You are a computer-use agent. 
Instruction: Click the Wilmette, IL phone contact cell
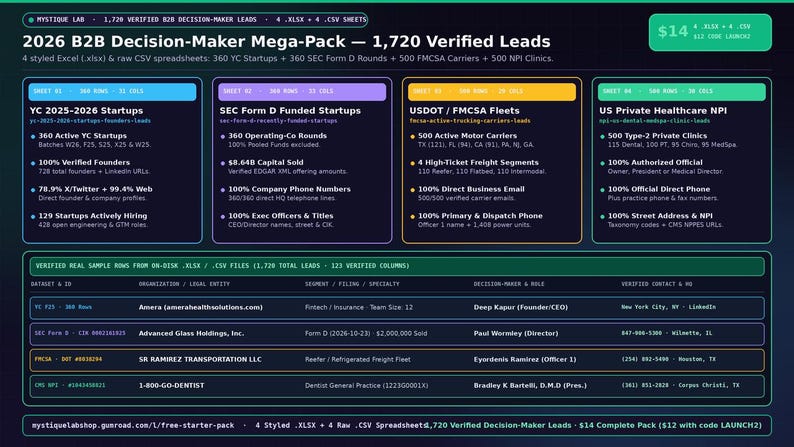(667, 334)
